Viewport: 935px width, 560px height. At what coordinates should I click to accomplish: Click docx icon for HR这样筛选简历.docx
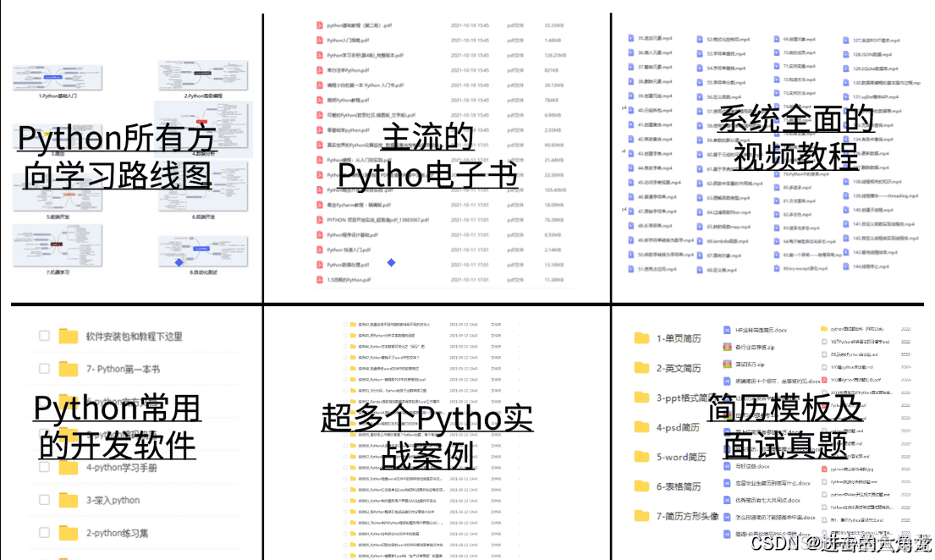(x=726, y=330)
